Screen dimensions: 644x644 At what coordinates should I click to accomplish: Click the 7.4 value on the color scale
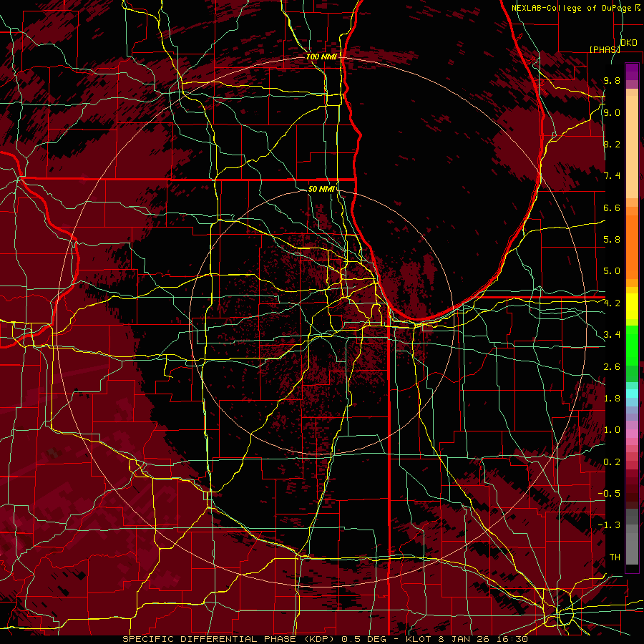click(612, 176)
